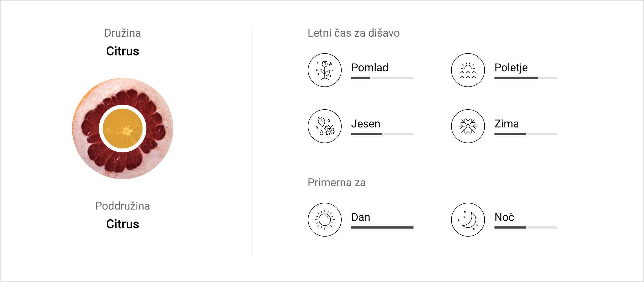Click the Zima rating bar
The image size is (644, 282).
(x=525, y=134)
